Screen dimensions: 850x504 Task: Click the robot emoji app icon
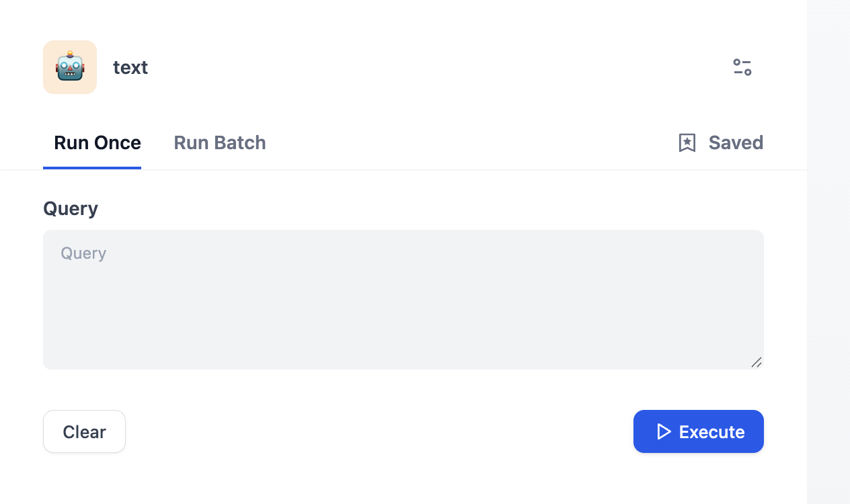click(70, 67)
